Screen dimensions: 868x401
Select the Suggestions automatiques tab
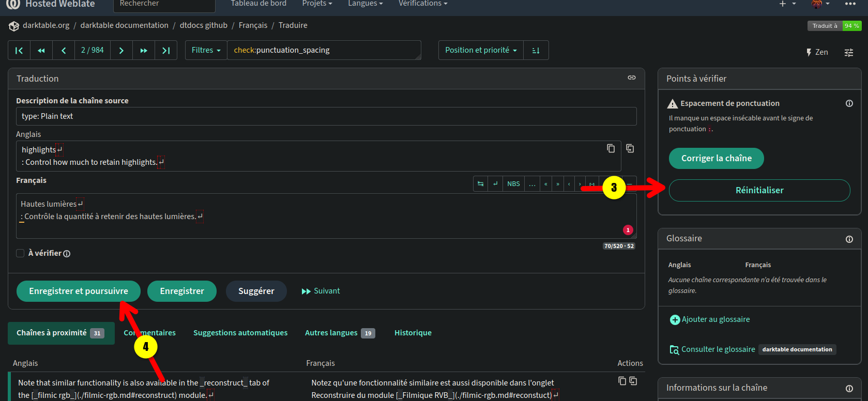(240, 333)
